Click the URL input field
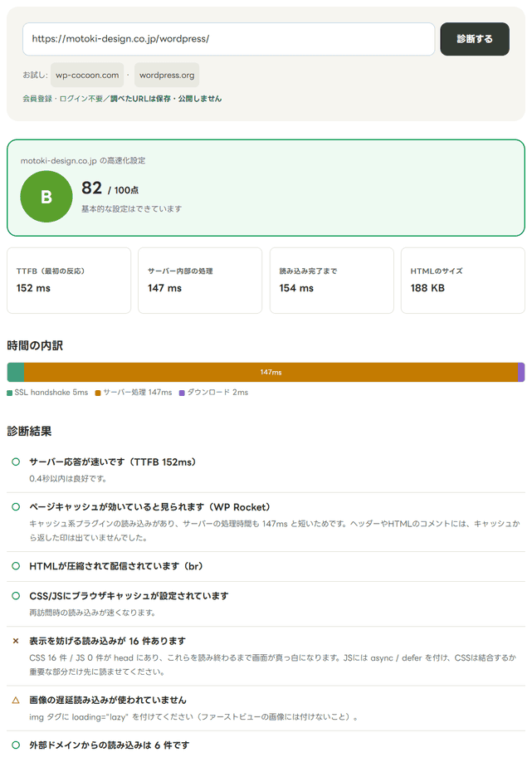 click(x=228, y=39)
